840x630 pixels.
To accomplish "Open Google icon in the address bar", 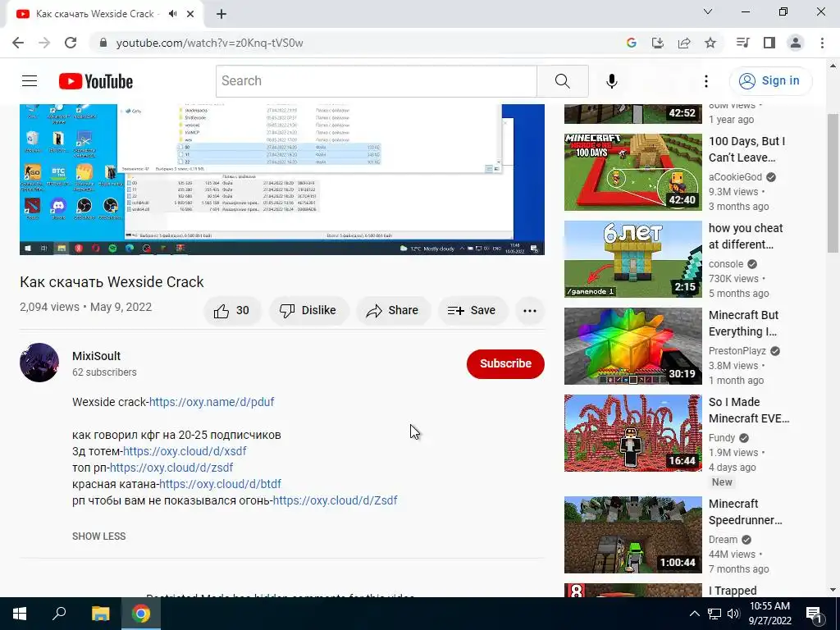I will pos(631,43).
